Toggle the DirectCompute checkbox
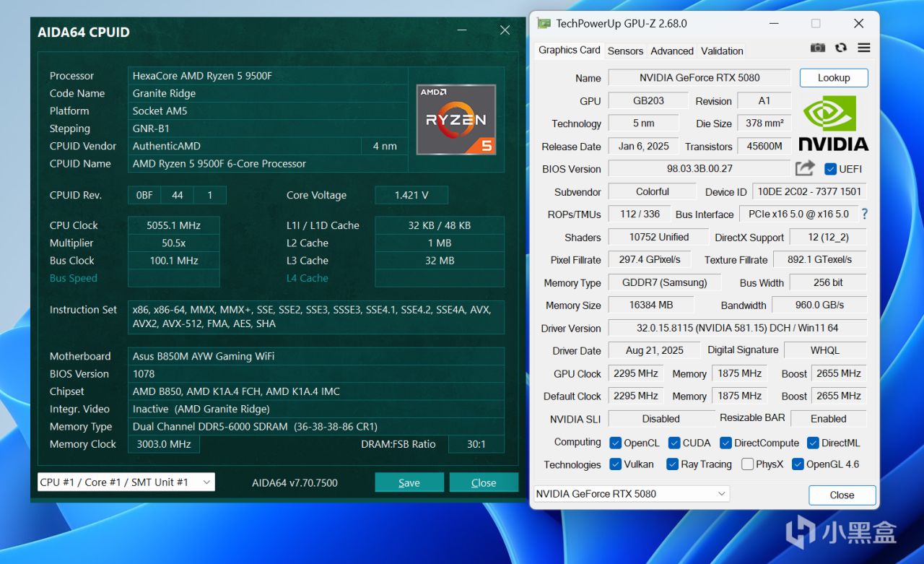924x564 pixels. tap(725, 443)
